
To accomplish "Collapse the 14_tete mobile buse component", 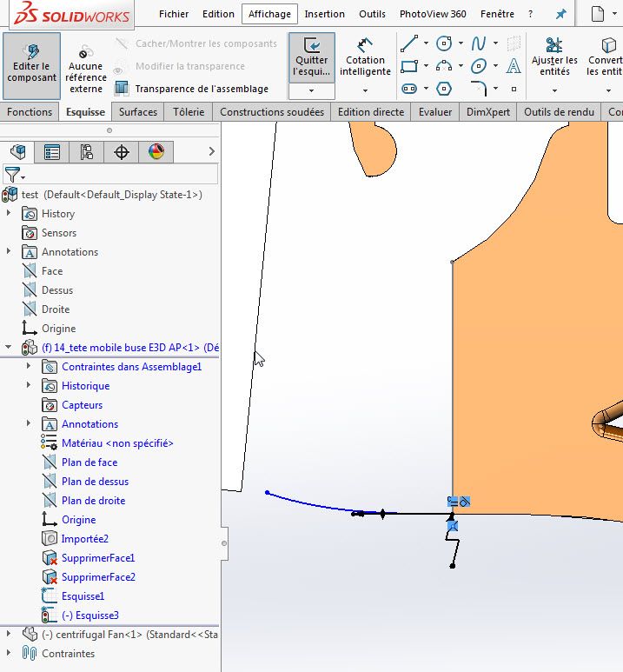I will pyautogui.click(x=9, y=348).
